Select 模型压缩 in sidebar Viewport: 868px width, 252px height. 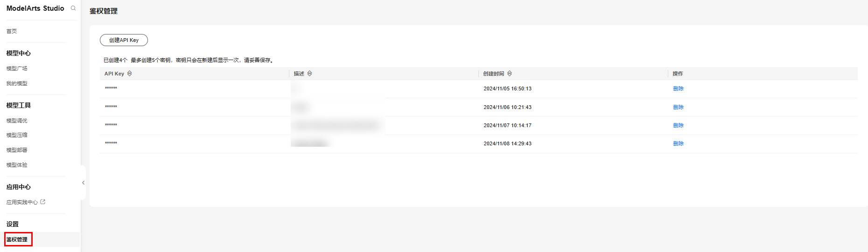pyautogui.click(x=17, y=135)
